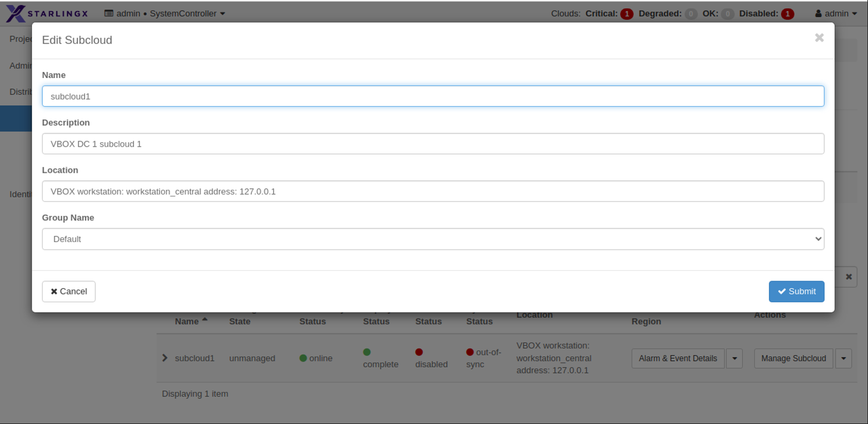
Task: Click the Name input field
Action: (x=433, y=96)
